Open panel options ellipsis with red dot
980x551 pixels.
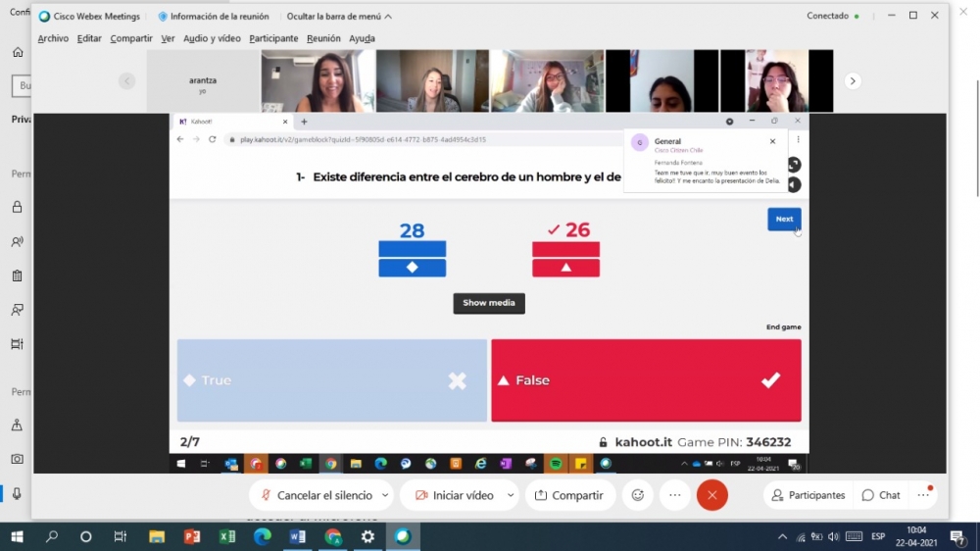click(x=924, y=495)
